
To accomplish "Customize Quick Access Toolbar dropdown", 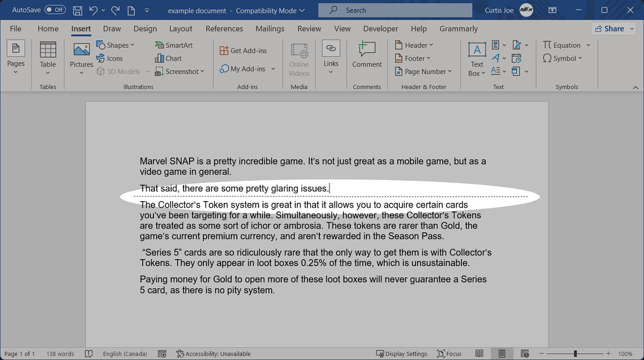I will coord(148,10).
